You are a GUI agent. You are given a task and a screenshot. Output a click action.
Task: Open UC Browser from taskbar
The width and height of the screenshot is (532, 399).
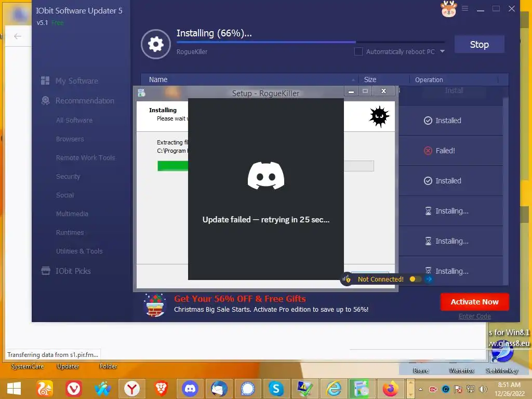(x=45, y=389)
